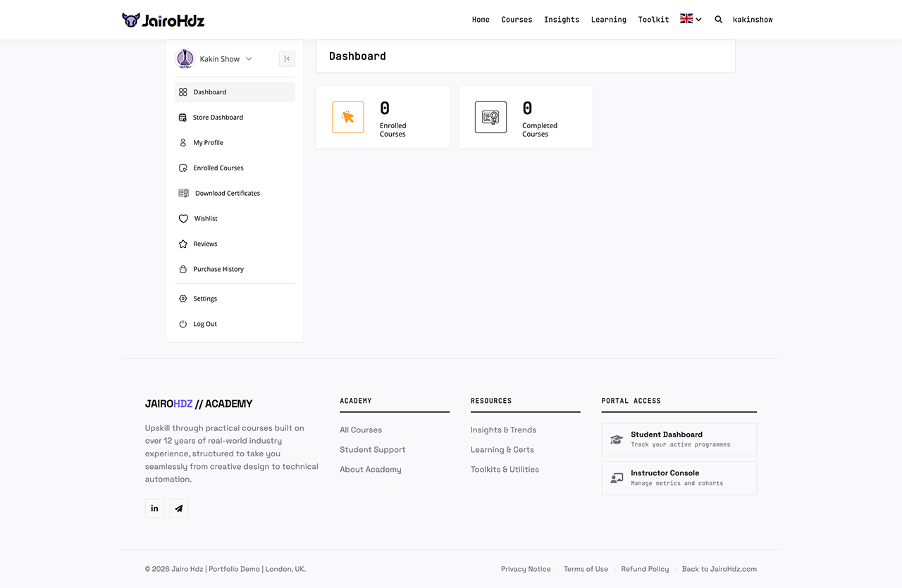Click the My Profile person icon
The width and height of the screenshot is (902, 588).
[x=183, y=142]
